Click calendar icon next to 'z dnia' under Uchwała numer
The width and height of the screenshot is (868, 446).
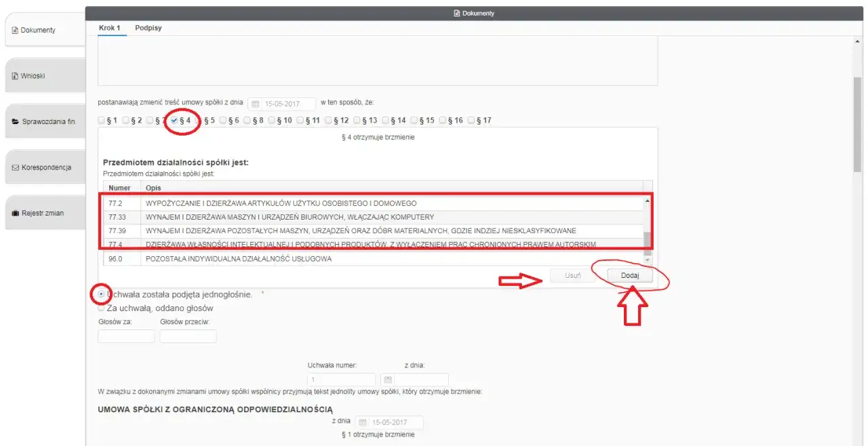(387, 379)
